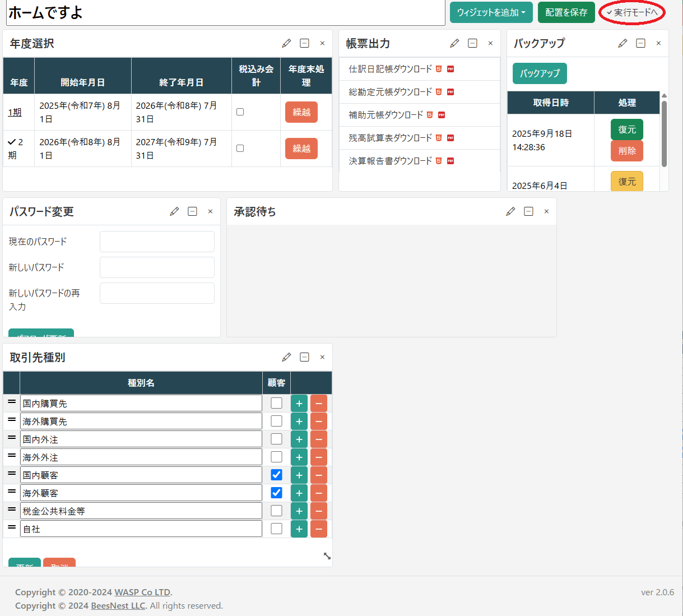Click the pencil edit icon on 帳票出力 widget
Screen dimensions: 683x616
coord(454,43)
